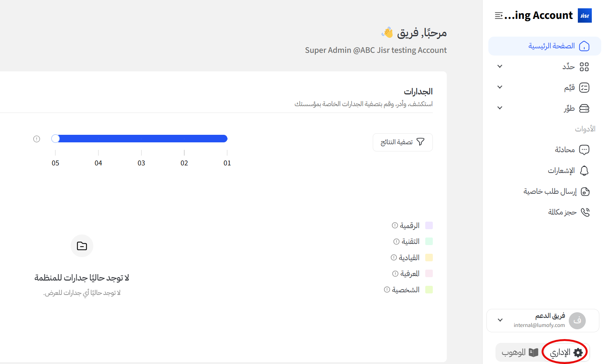Expand the طوّر sidebar section
Screen dimensions: 602x364
point(500,108)
